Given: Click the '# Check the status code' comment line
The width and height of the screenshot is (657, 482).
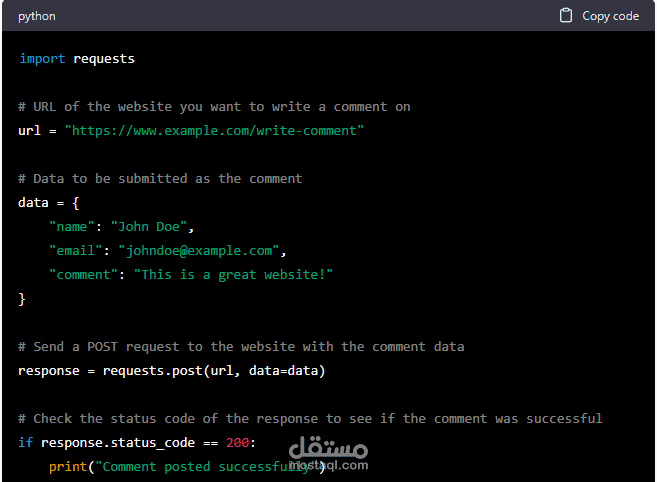Looking at the screenshot, I should click(x=310, y=419).
